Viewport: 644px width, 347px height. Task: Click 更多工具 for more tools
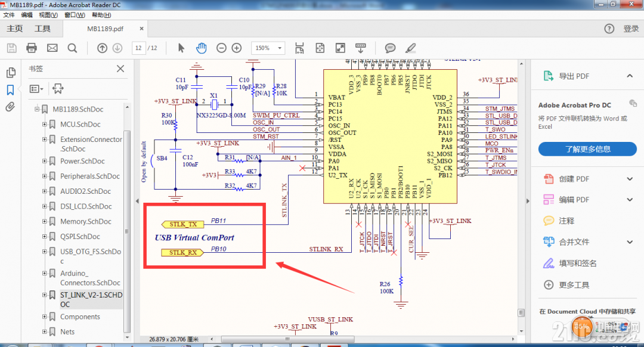pyautogui.click(x=574, y=285)
